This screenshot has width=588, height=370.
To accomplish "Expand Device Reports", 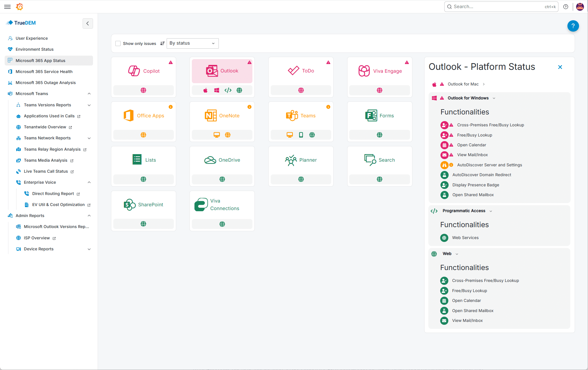I will point(89,249).
